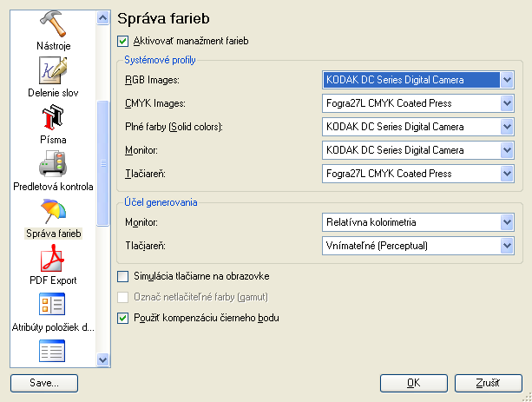Click the Správa farieb umbrella icon
Image resolution: width=532 pixels, height=402 pixels.
(x=53, y=211)
